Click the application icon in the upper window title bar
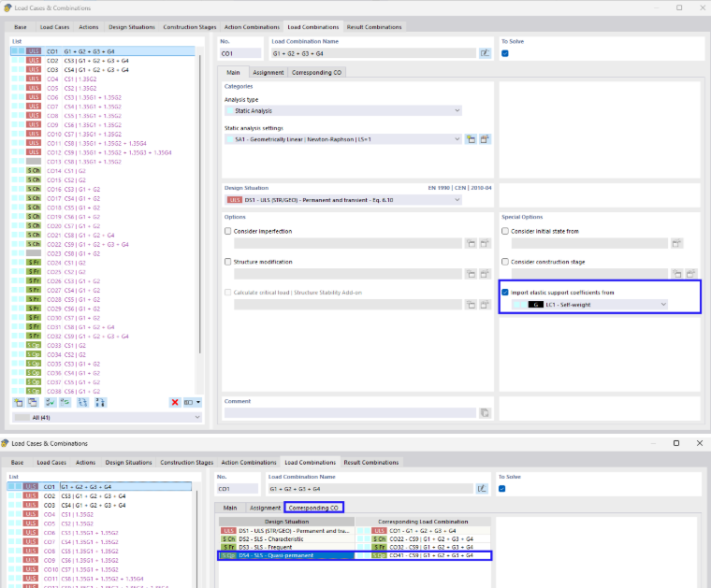This screenshot has height=588, width=711. click(7, 7)
